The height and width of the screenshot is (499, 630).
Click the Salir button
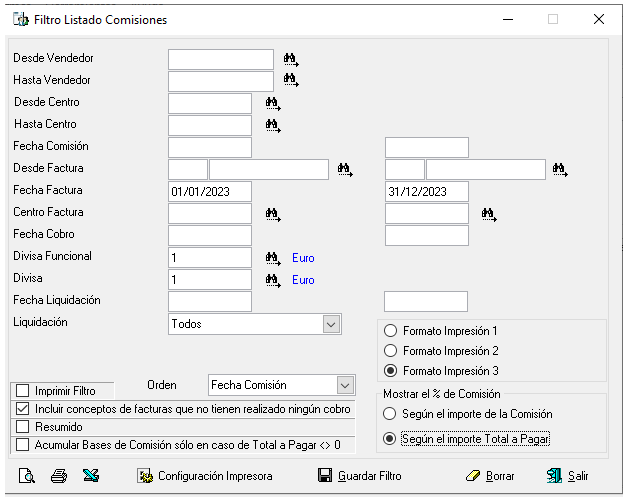pos(567,476)
